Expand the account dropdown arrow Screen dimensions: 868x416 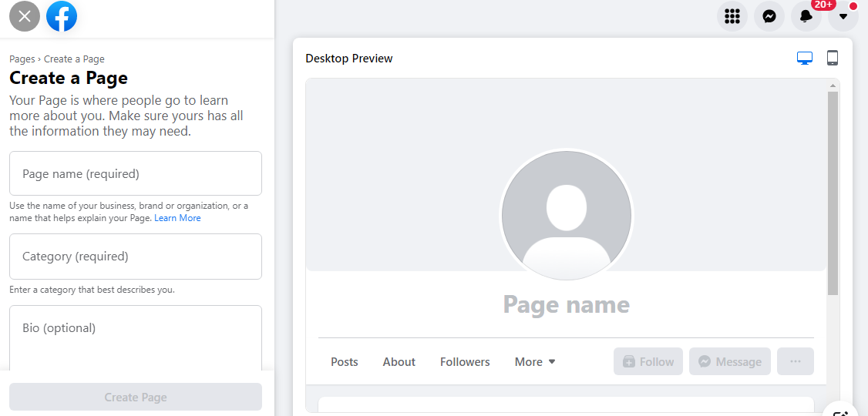click(x=843, y=16)
